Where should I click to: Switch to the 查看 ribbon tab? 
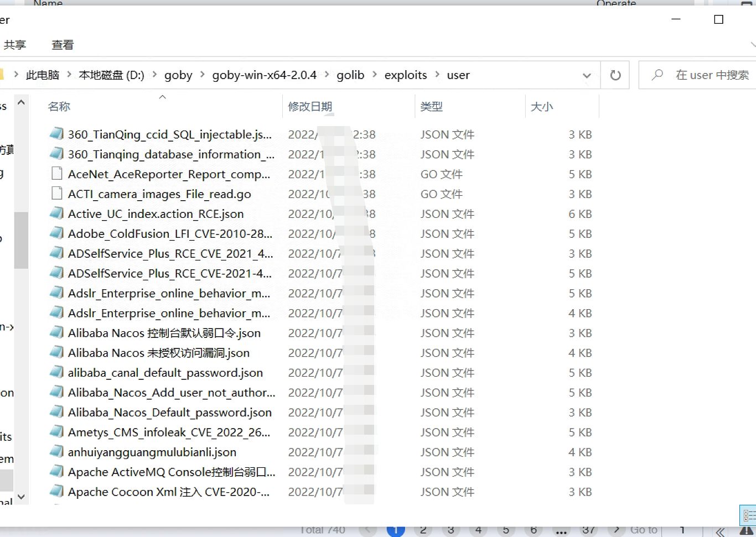pos(62,45)
